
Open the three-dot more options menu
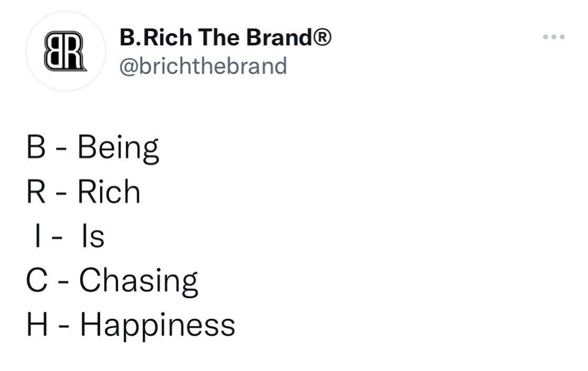[x=554, y=37]
